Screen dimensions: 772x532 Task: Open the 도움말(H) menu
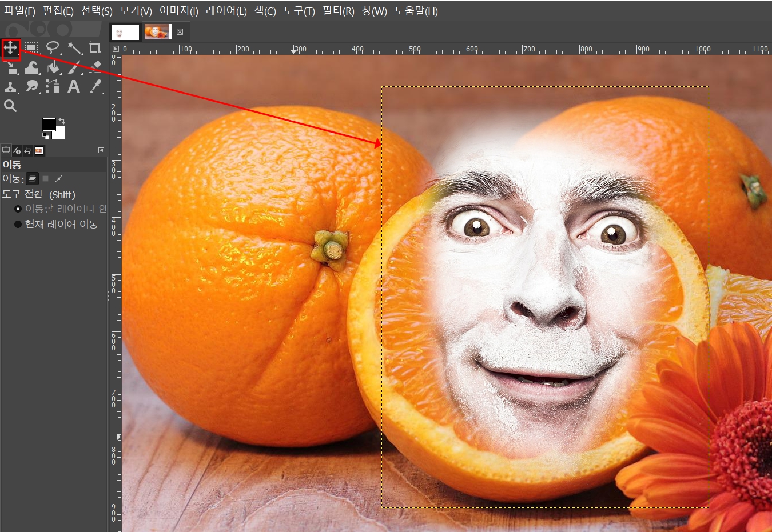click(416, 11)
